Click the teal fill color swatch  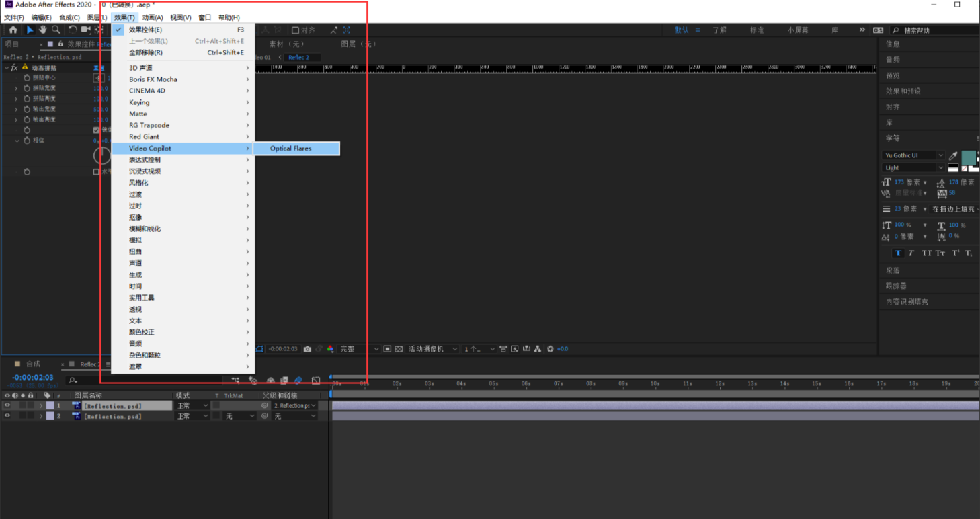pyautogui.click(x=969, y=157)
